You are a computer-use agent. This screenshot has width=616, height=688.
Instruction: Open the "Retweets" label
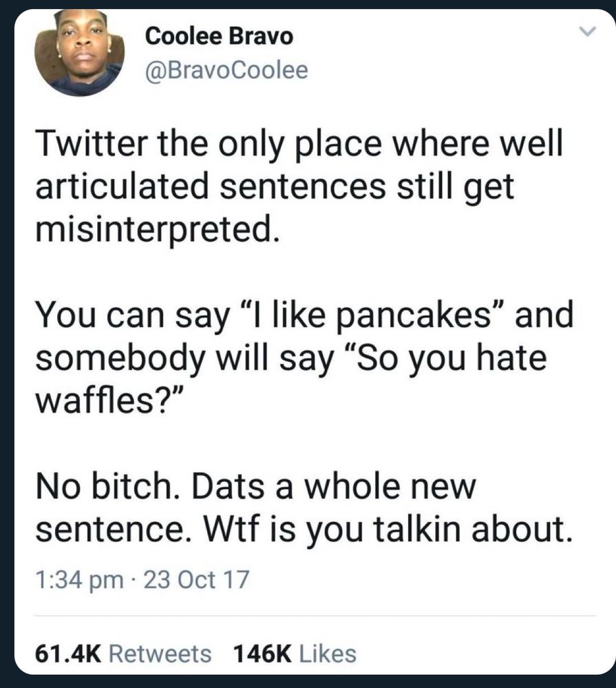coord(160,653)
